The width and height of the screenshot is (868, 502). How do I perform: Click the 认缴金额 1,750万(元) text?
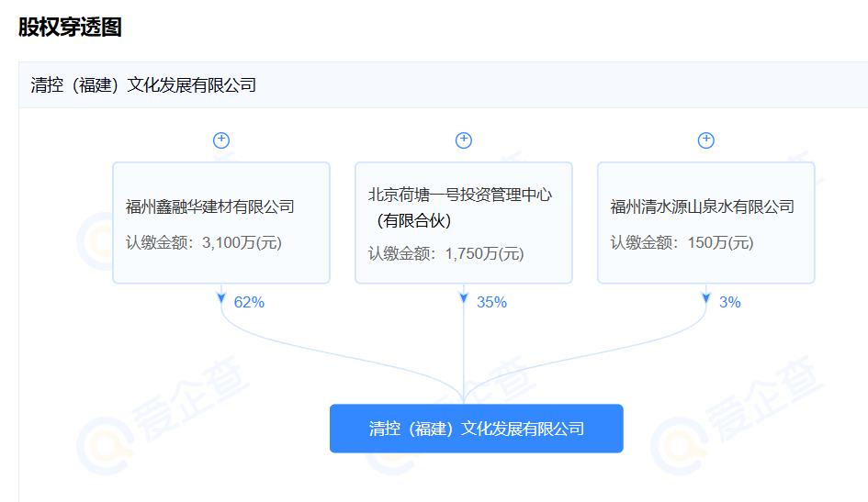tap(445, 253)
